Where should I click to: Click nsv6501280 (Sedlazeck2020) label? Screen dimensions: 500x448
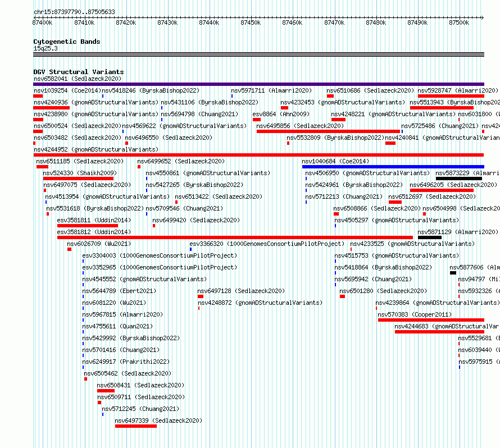pyautogui.click(x=383, y=291)
